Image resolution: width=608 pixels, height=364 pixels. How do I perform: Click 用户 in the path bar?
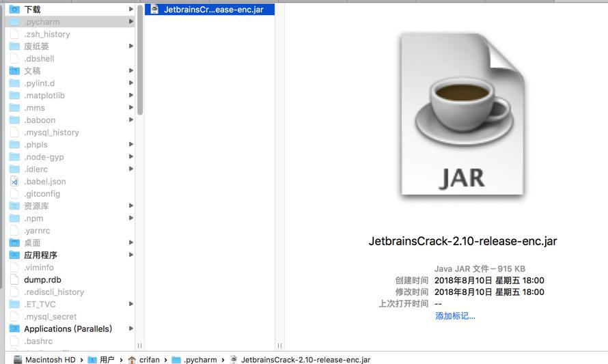click(x=107, y=360)
